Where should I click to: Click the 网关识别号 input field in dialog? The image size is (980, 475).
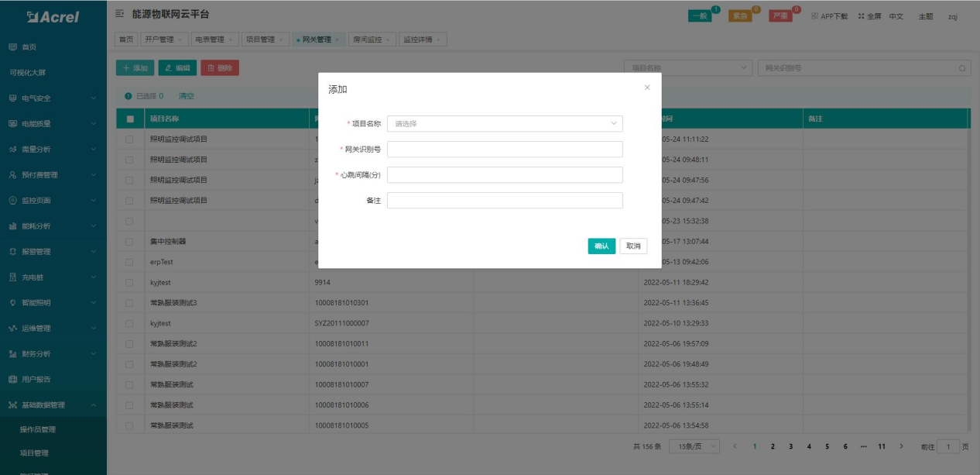pos(505,150)
